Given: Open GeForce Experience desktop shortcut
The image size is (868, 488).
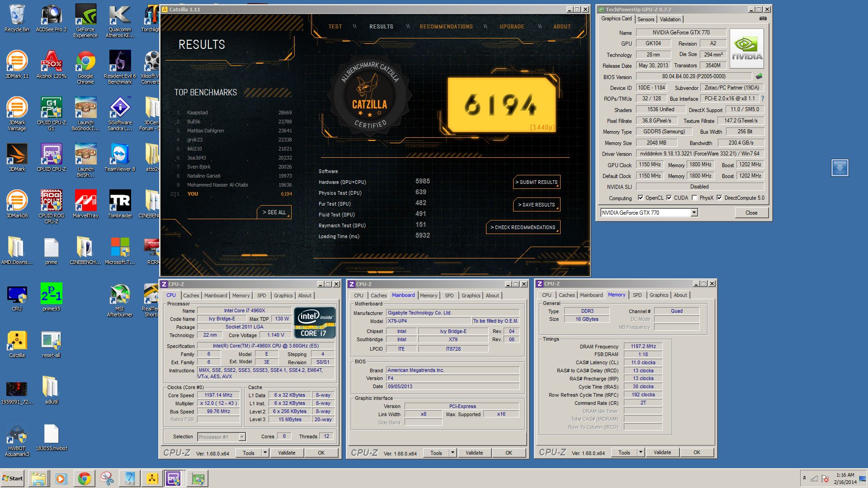Looking at the screenshot, I should (85, 21).
